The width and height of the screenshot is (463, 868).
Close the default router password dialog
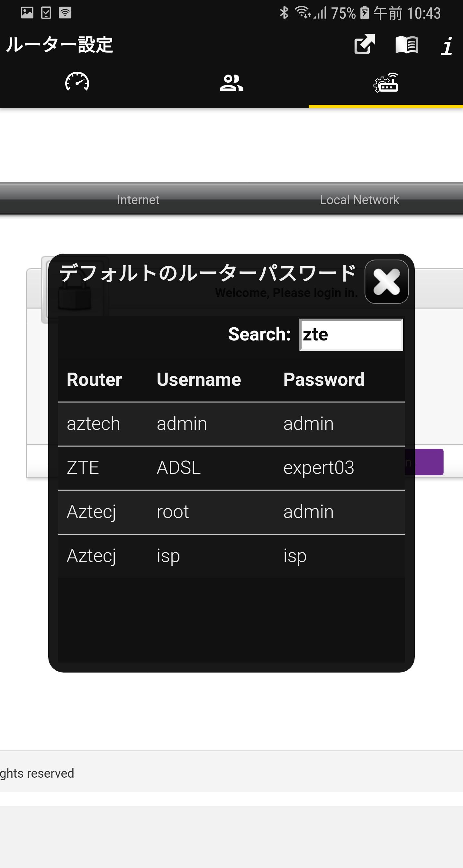[x=386, y=282]
